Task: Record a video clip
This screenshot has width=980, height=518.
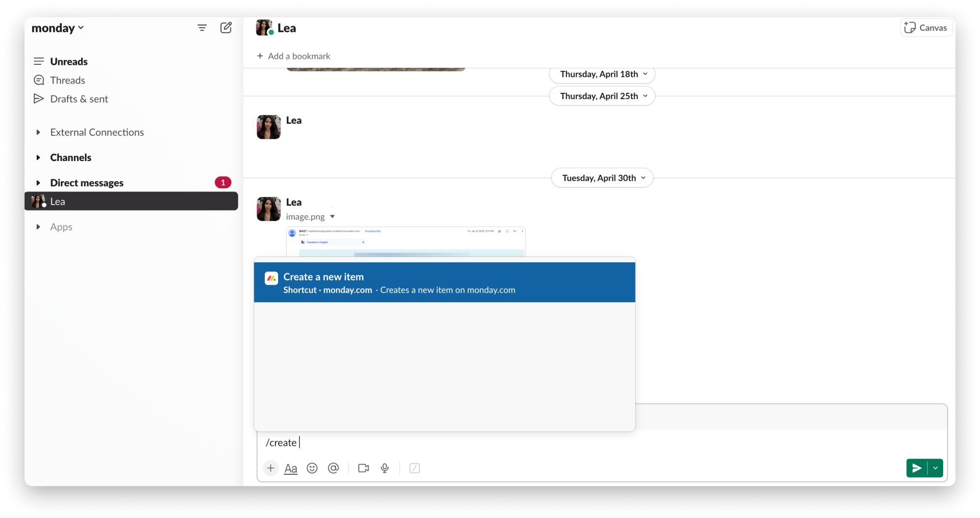Action: click(364, 468)
